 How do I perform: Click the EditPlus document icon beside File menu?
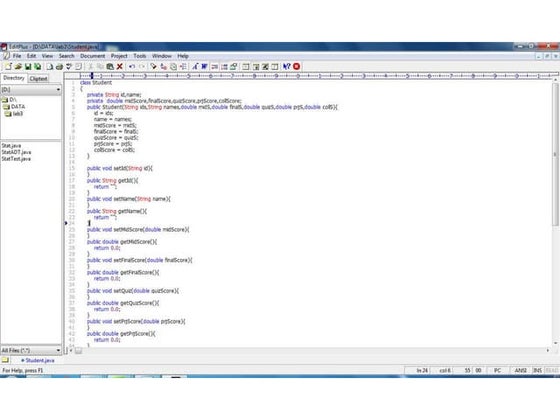[x=6, y=56]
